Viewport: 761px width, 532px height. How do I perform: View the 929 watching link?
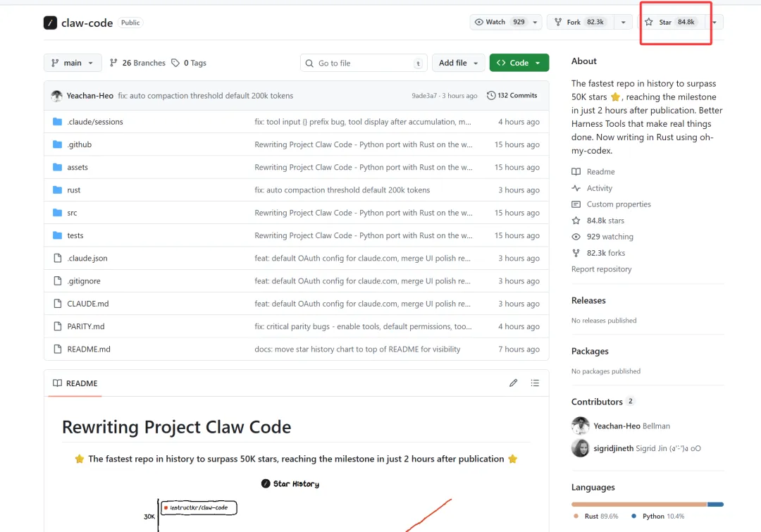[x=602, y=236]
